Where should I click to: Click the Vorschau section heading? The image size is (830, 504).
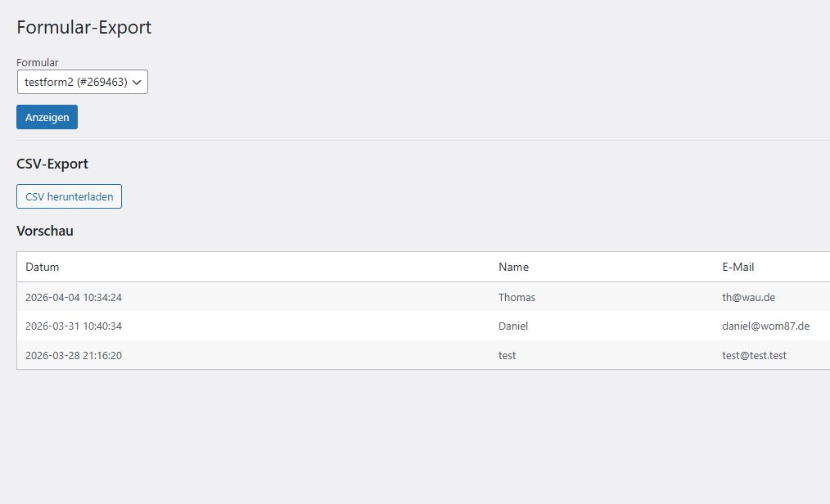click(45, 231)
